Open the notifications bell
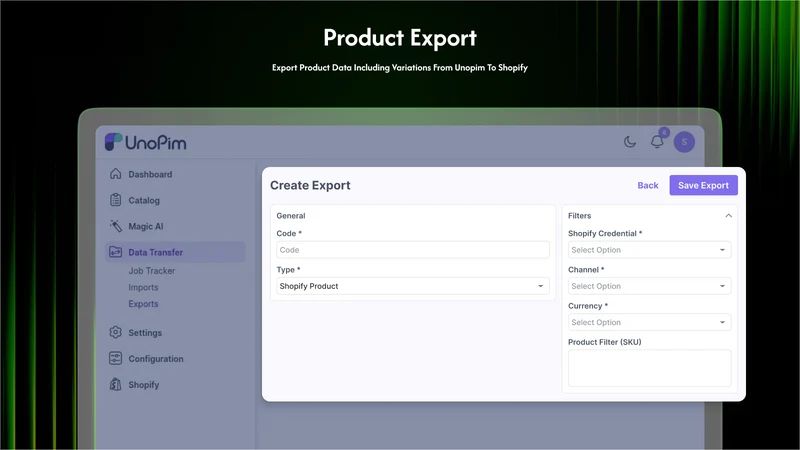800x450 pixels. click(x=657, y=141)
